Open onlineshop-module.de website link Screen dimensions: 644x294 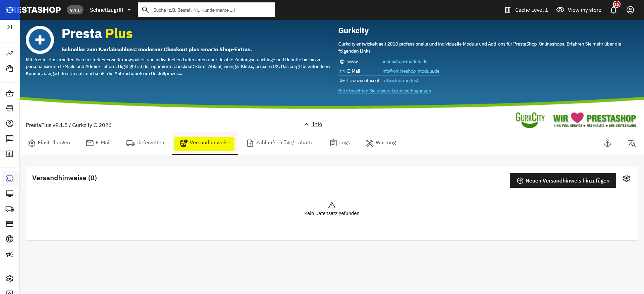[x=405, y=62]
